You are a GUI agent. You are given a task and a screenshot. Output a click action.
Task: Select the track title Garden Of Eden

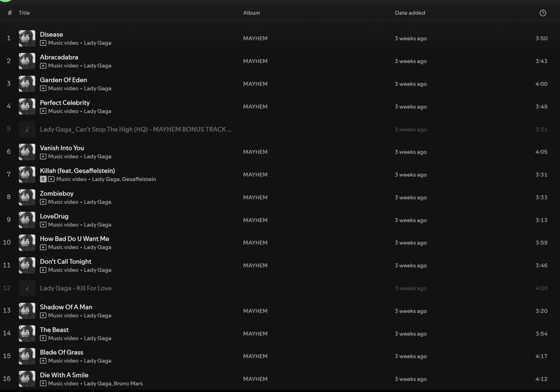[x=63, y=80]
